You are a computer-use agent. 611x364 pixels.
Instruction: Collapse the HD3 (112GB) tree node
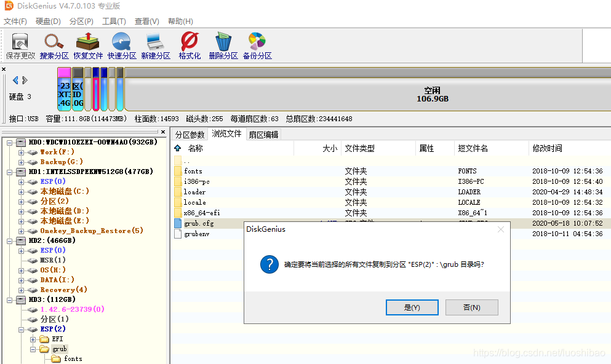(x=10, y=300)
